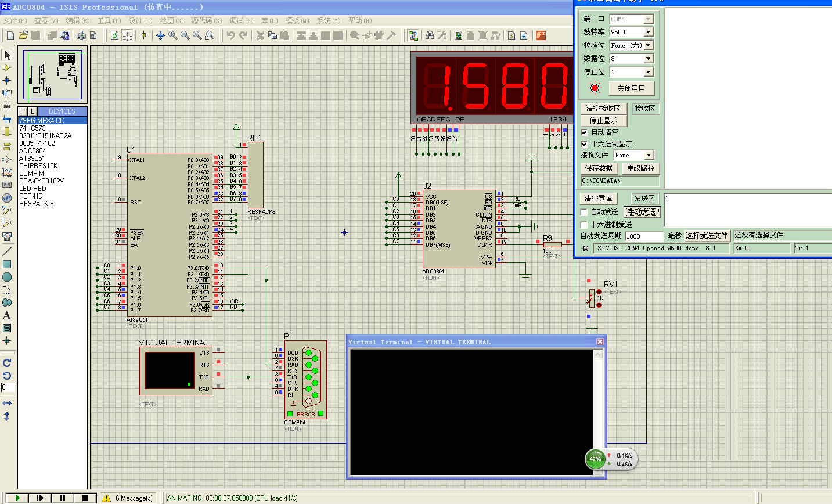
Task: Open an existing design file
Action: [x=23, y=35]
